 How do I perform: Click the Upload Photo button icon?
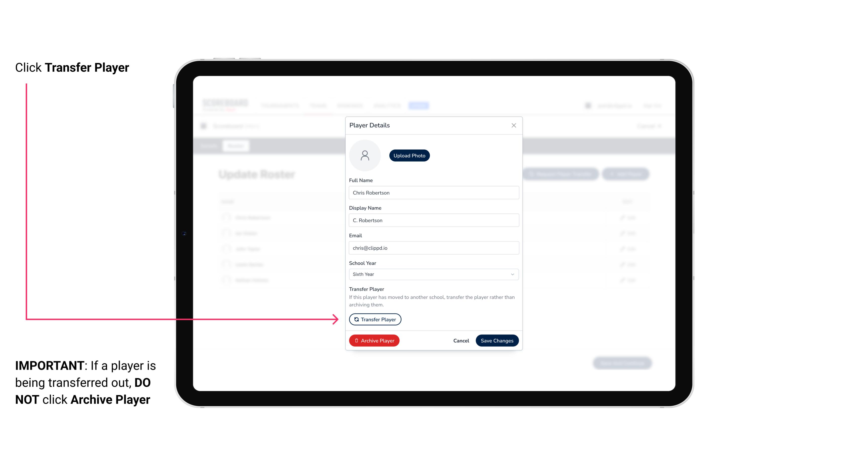tap(409, 155)
